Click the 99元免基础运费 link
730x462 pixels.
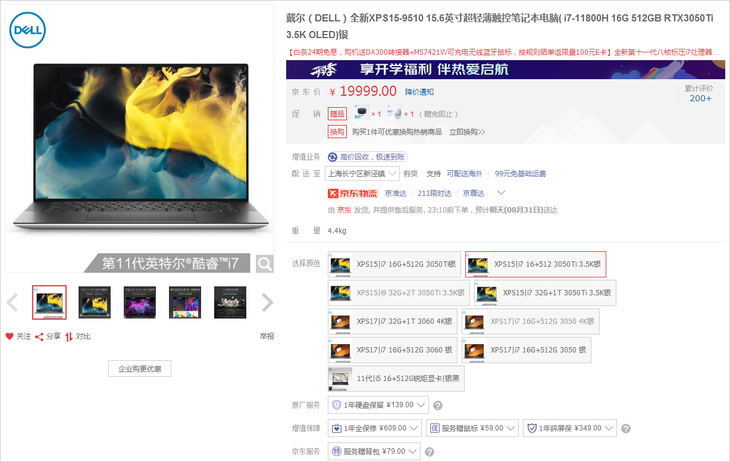click(x=520, y=174)
